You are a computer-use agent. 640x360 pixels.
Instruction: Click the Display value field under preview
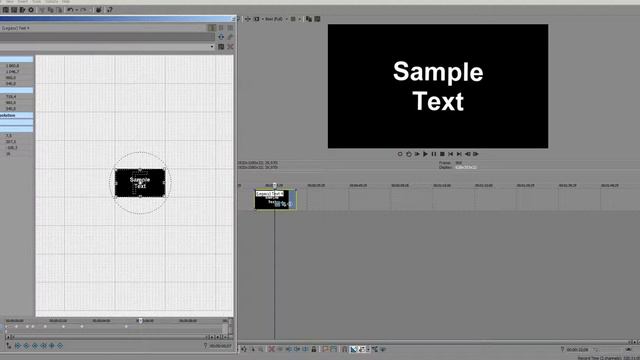coord(466,167)
